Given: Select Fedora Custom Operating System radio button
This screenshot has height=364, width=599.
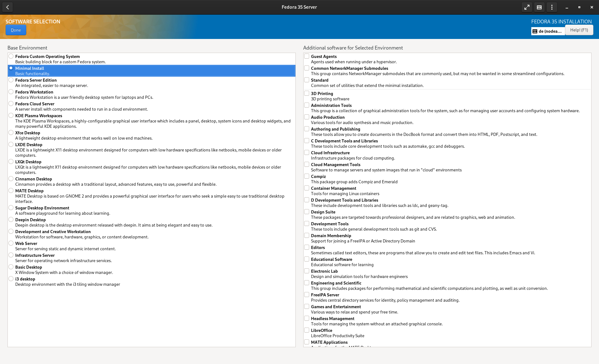Looking at the screenshot, I should pyautogui.click(x=11, y=56).
